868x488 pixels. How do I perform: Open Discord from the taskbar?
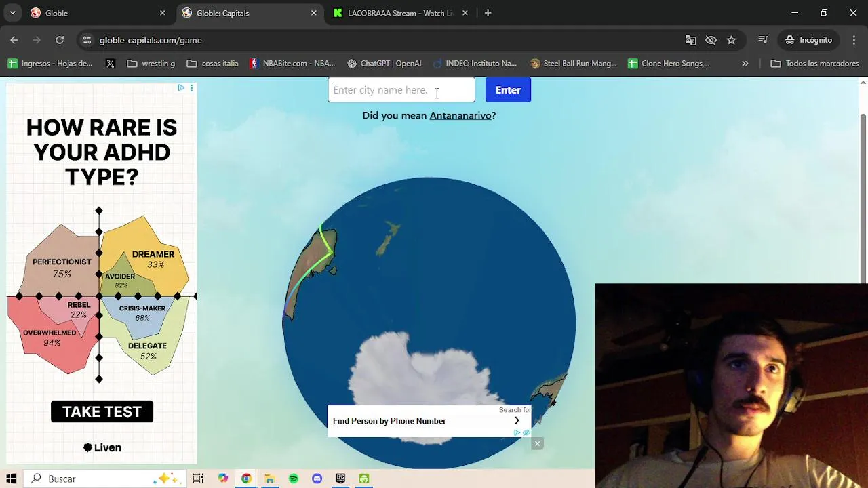[317, 479]
